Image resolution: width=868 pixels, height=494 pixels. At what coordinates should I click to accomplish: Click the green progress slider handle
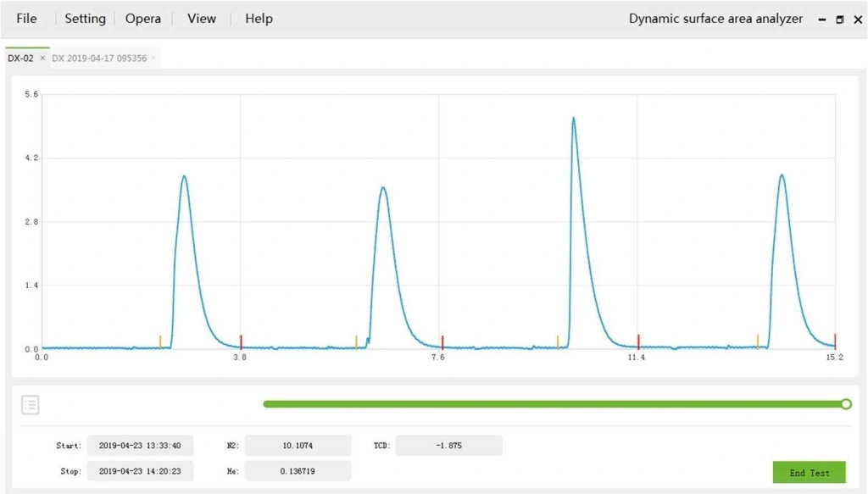[846, 404]
